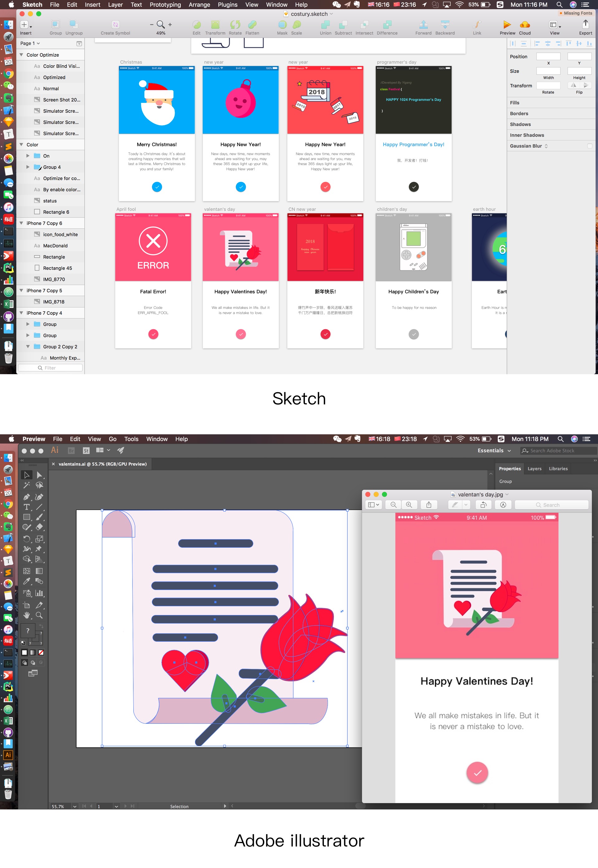Select the MacDonald text layer
Image resolution: width=598 pixels, height=868 pixels.
click(x=55, y=246)
